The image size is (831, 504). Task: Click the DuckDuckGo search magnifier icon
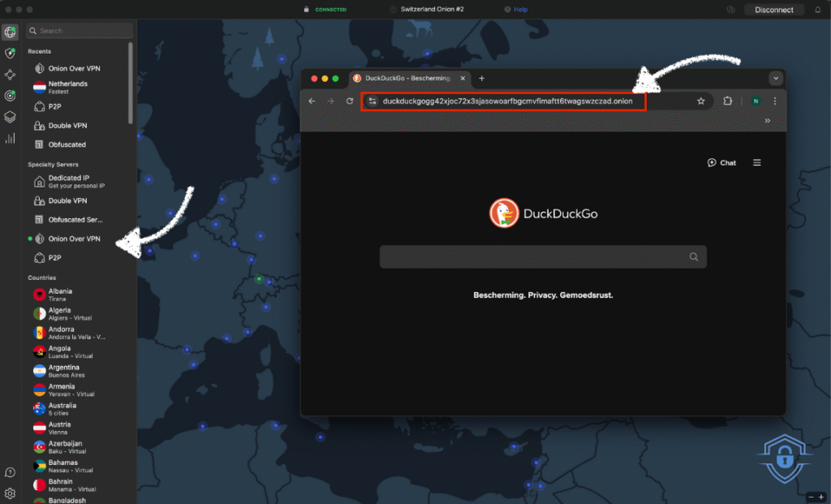pos(694,257)
